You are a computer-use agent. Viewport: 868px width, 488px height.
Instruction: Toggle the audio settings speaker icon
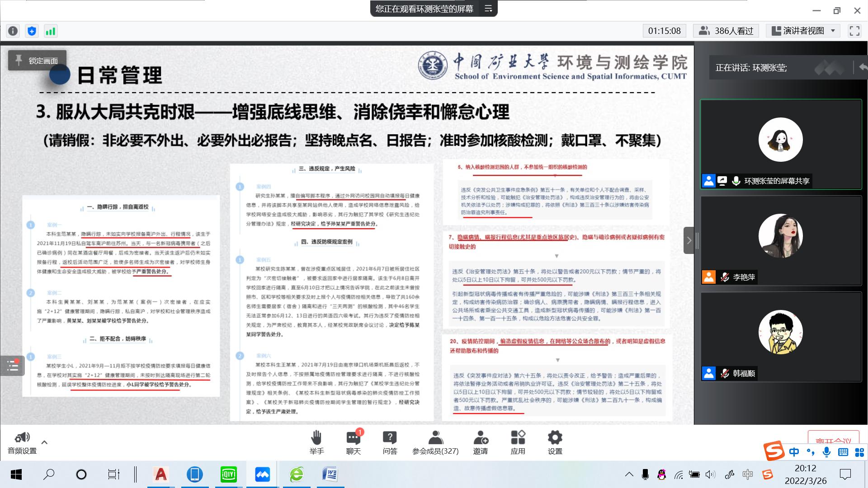pyautogui.click(x=22, y=438)
